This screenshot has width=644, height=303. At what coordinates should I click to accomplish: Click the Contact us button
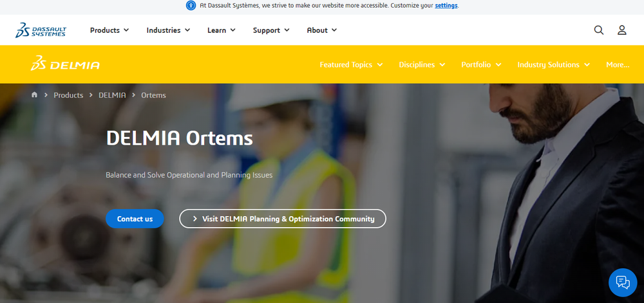(x=135, y=219)
